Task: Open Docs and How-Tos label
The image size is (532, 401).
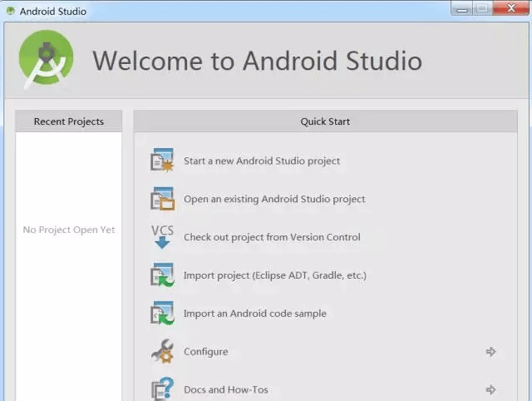Action: coord(226,389)
